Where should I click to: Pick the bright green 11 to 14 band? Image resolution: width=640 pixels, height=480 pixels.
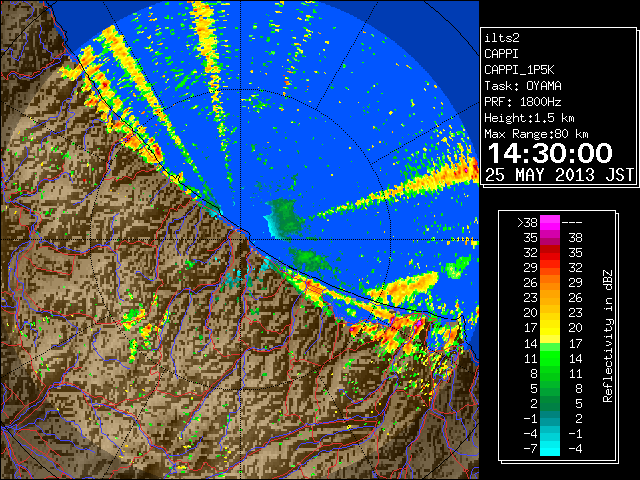(550, 358)
